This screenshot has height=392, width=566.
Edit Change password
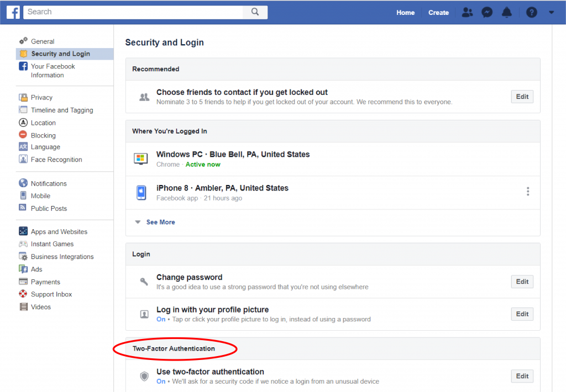522,282
